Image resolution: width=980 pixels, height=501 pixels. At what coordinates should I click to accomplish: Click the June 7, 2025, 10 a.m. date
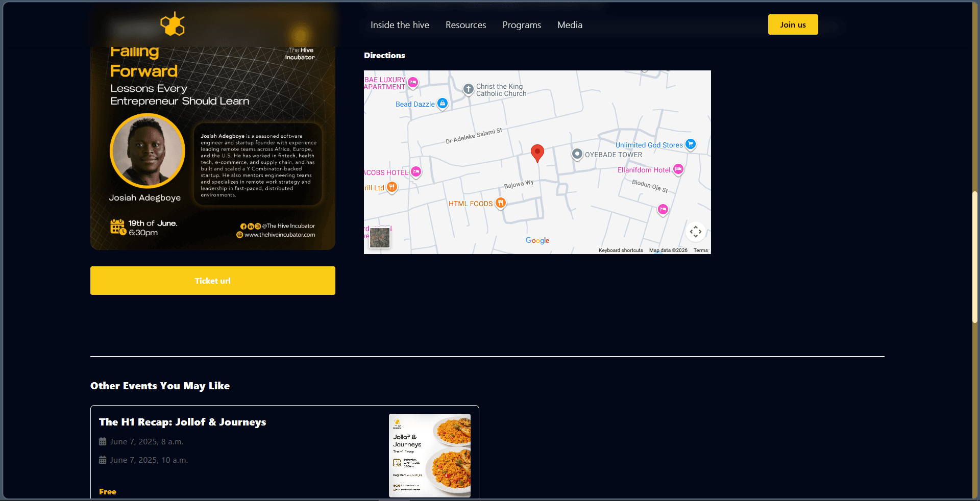pyautogui.click(x=149, y=460)
